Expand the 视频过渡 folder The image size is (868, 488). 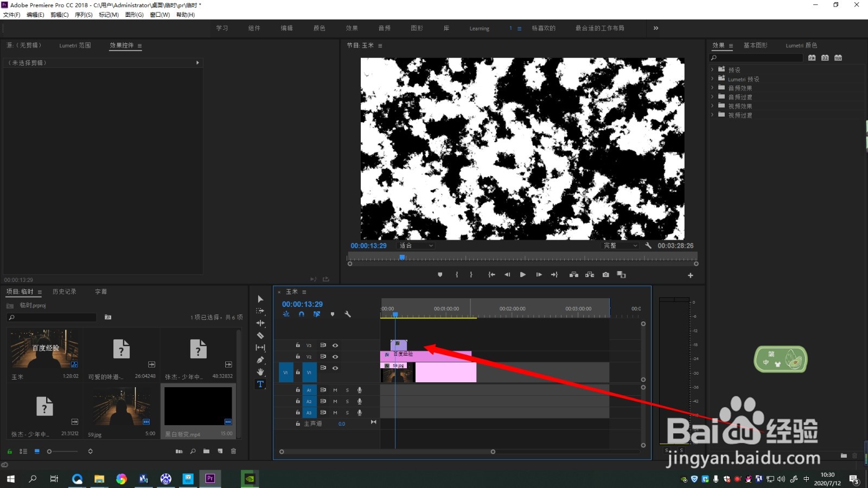point(712,115)
